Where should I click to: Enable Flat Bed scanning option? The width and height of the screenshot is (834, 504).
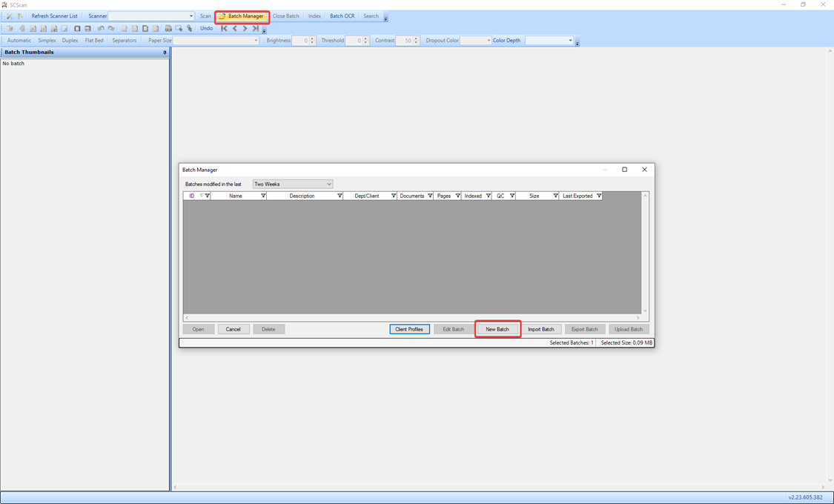(94, 41)
